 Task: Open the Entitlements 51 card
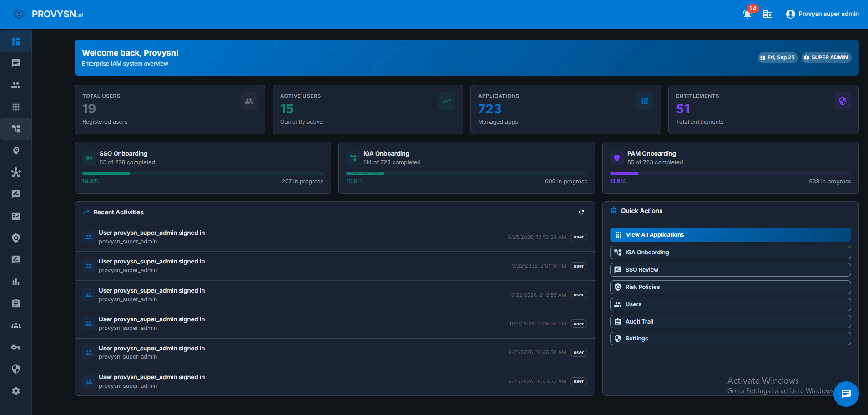pos(763,109)
